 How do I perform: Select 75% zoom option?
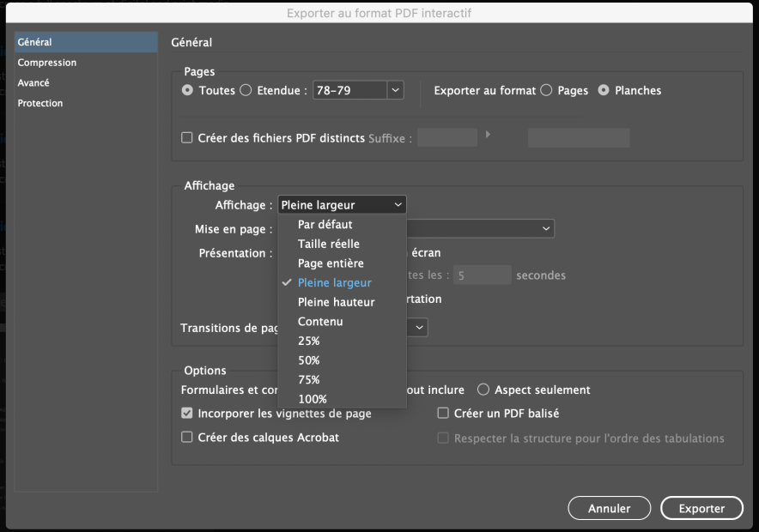point(308,380)
